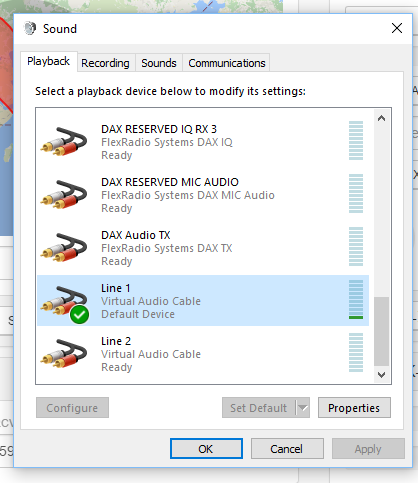This screenshot has height=483, width=418.
Task: Click the Sound speaker icon in title bar
Action: [x=30, y=28]
